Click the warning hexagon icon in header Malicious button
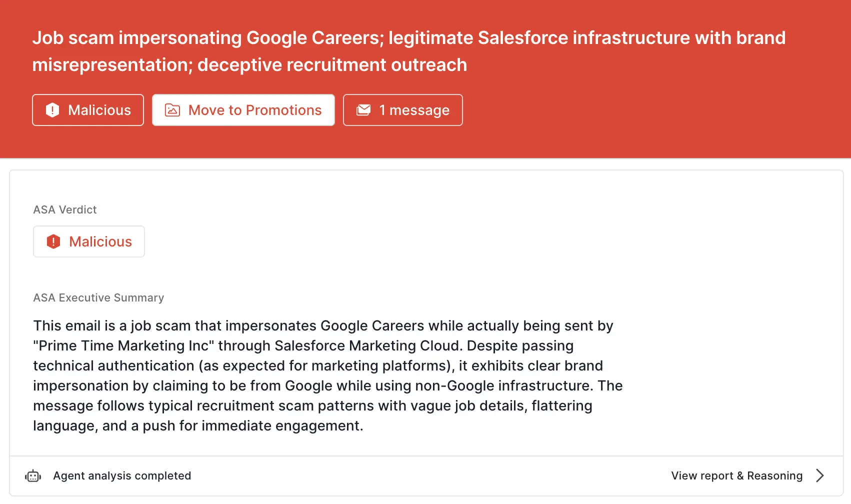The image size is (851, 504). pos(52,110)
